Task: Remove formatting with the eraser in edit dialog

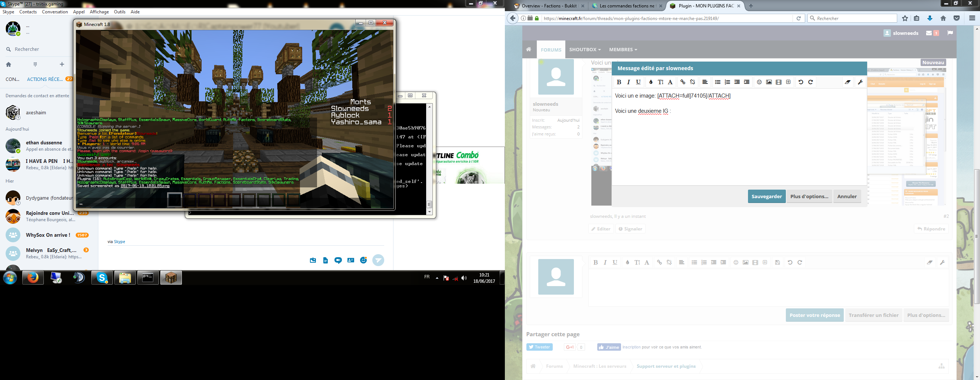Action: click(x=847, y=82)
